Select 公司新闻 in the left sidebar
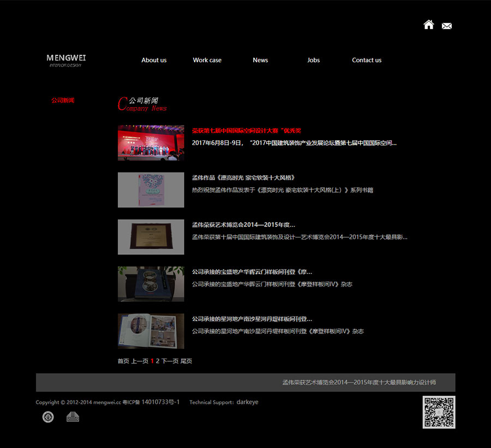 pos(62,100)
